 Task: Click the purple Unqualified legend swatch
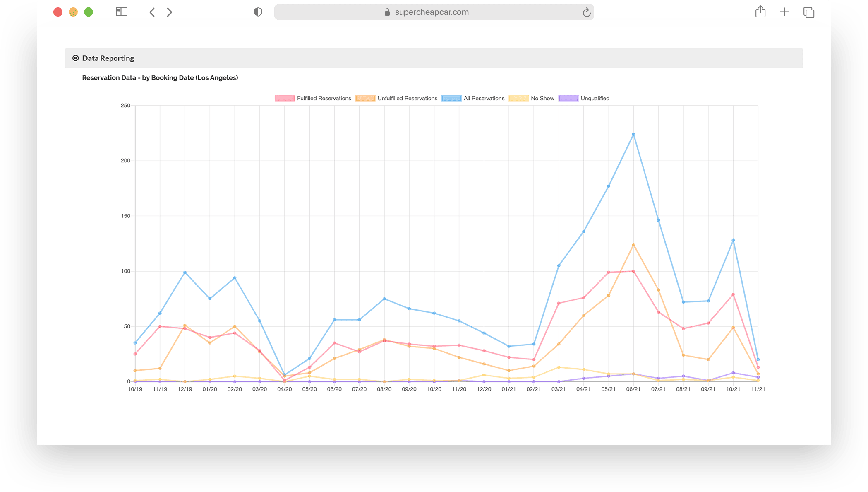568,98
